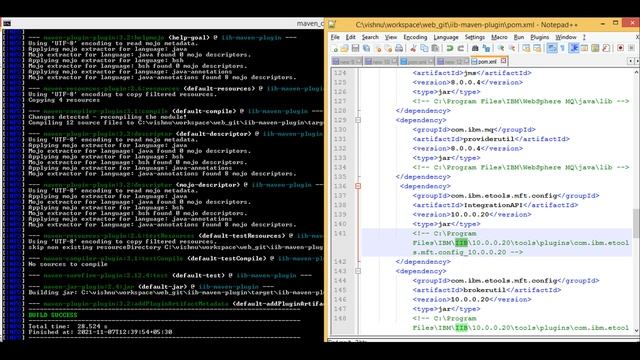
Task: Click the highlighted IIB on line 141
Action: pyautogui.click(x=461, y=243)
